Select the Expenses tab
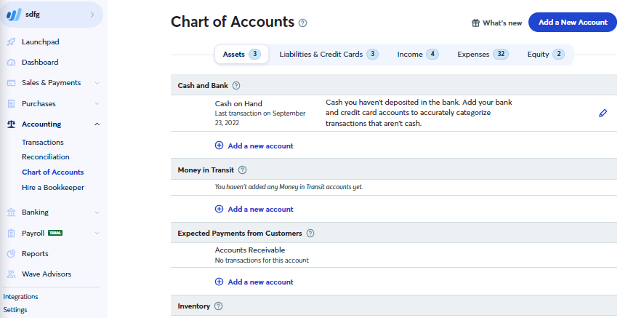This screenshot has height=318, width=644. 483,55
